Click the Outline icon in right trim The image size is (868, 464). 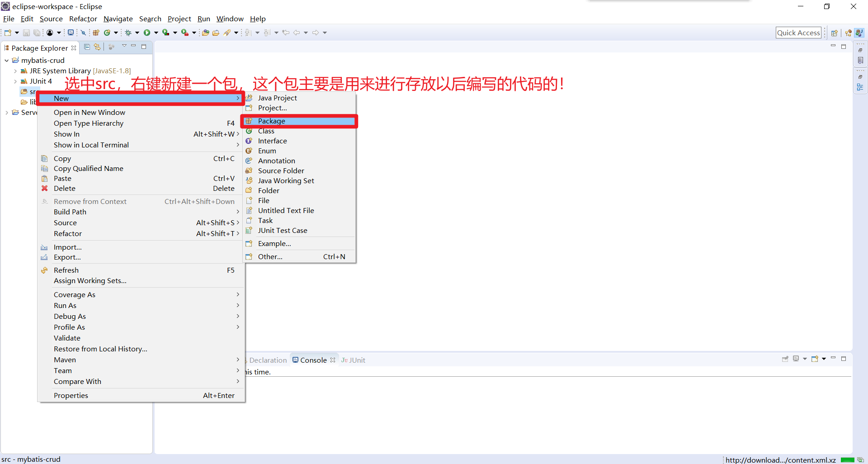coord(860,87)
